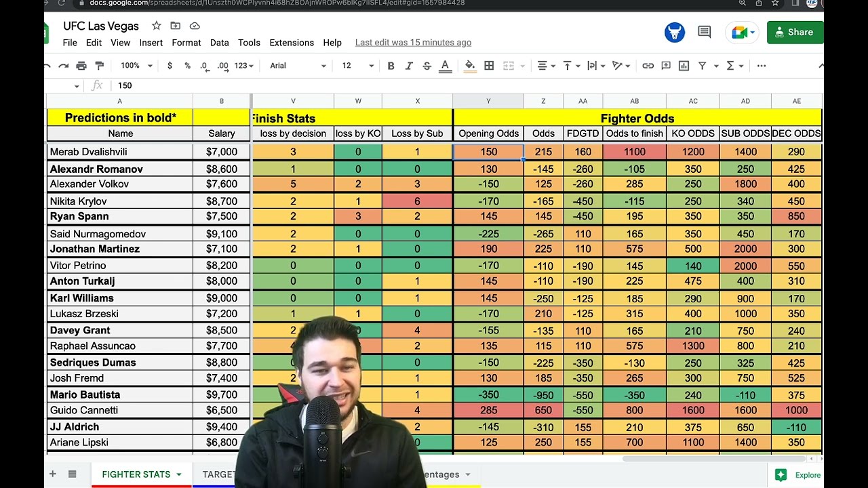This screenshot has width=868, height=488.
Task: Open the vertical align dropdown
Action: click(571, 66)
